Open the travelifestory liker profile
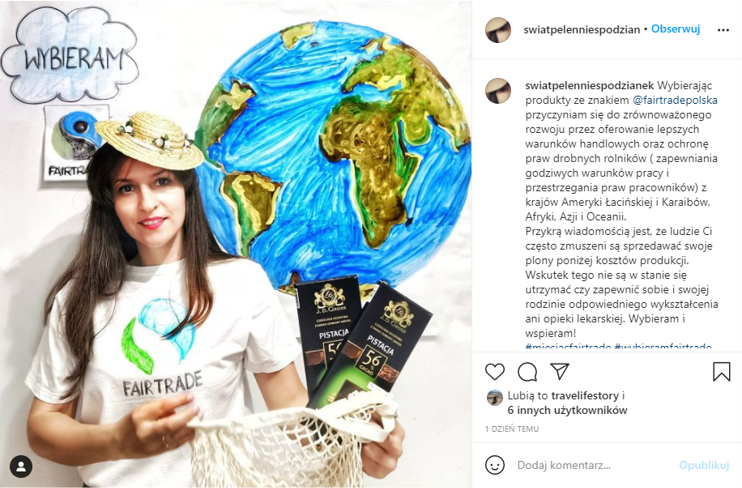Viewport: 742px width, 488px height. pyautogui.click(x=585, y=396)
